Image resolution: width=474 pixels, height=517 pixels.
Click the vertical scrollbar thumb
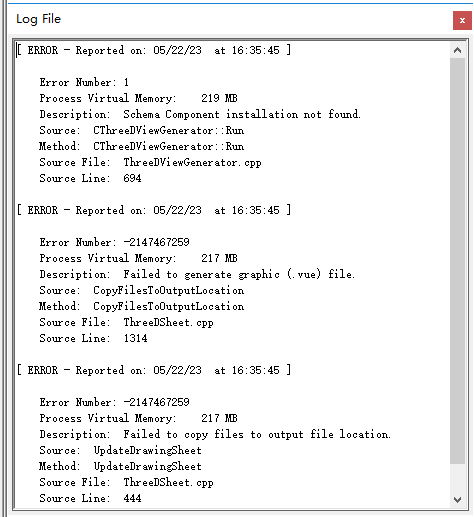457,261
